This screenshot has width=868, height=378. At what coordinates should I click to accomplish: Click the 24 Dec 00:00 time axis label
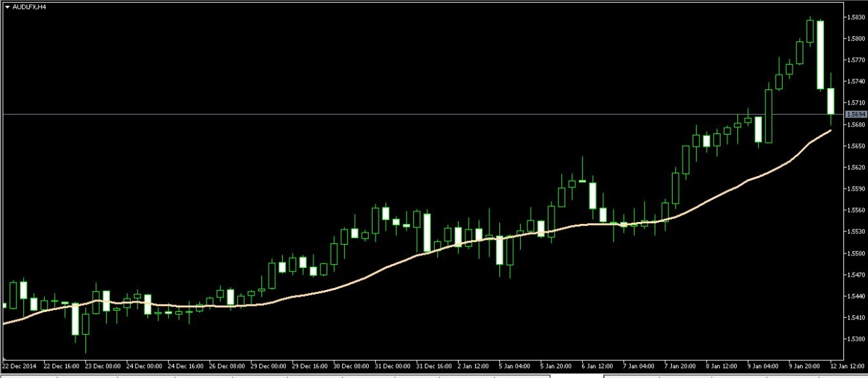coord(144,366)
